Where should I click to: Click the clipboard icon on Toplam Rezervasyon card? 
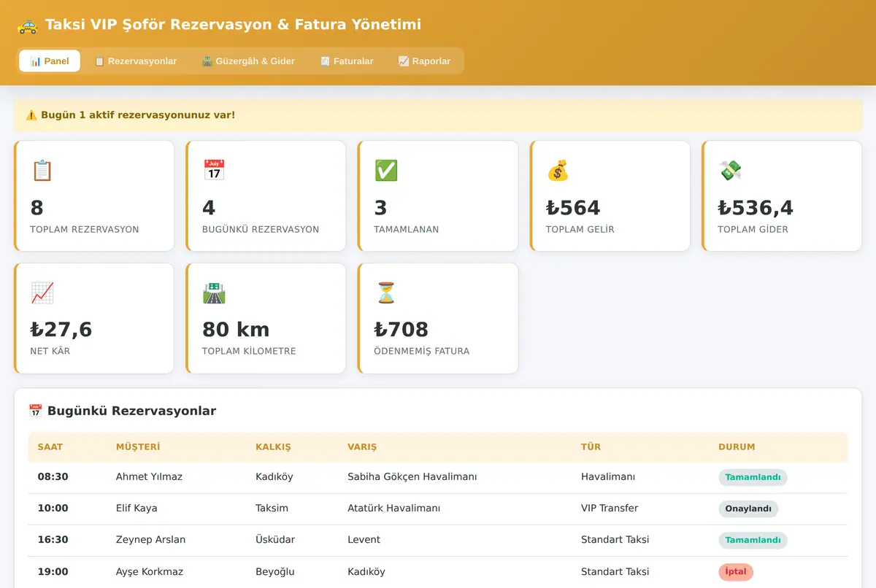[x=42, y=171]
